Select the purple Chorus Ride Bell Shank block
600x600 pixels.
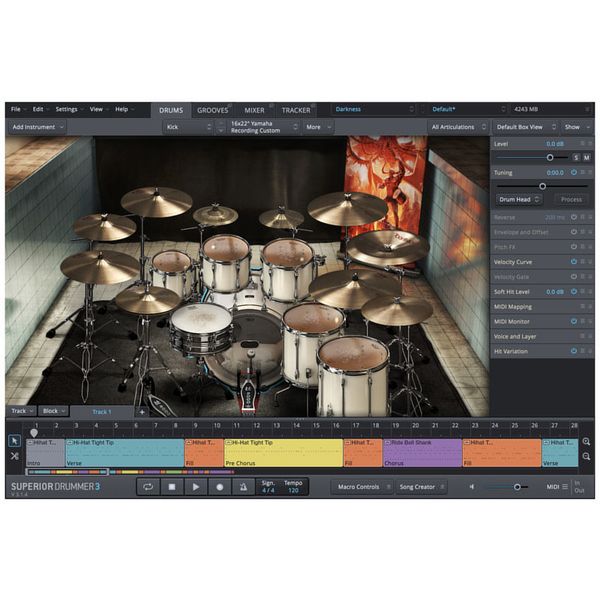(x=422, y=453)
